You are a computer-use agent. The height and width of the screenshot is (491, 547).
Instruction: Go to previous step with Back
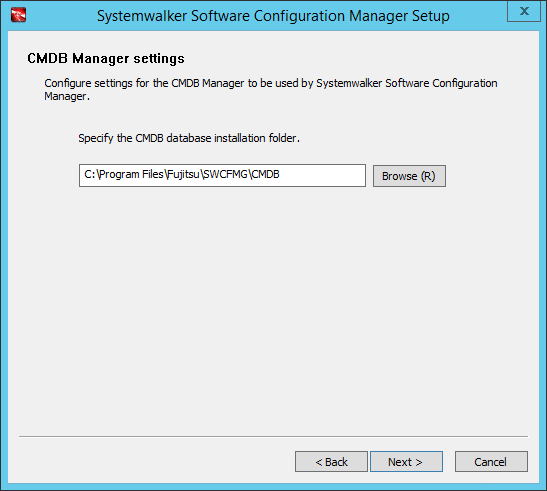[x=331, y=462]
